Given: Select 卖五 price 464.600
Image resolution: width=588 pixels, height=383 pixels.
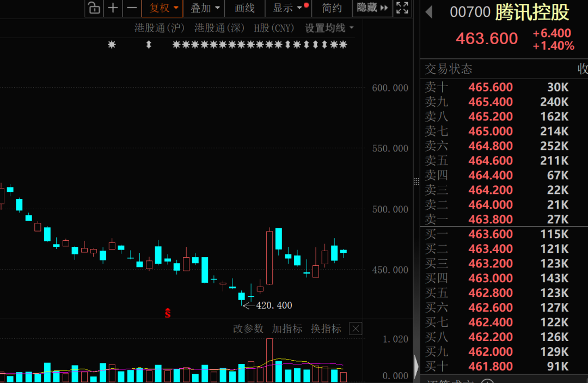Looking at the screenshot, I should tap(491, 161).
